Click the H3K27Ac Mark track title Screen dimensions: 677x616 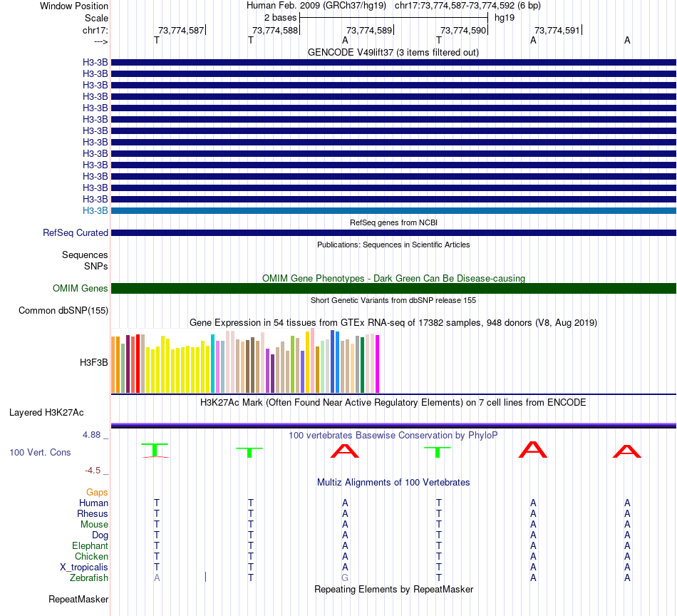[393, 403]
